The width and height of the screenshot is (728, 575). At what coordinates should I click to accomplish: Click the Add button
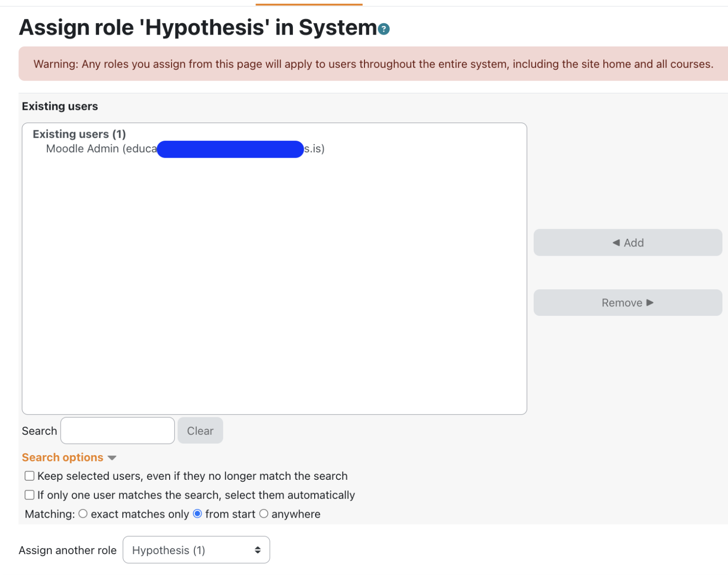click(628, 242)
